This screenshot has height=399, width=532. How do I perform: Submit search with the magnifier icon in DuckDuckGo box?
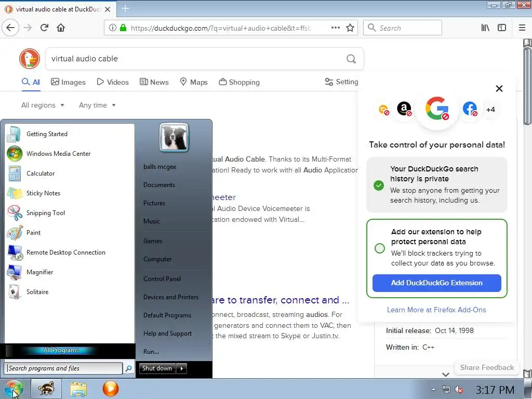tap(351, 59)
